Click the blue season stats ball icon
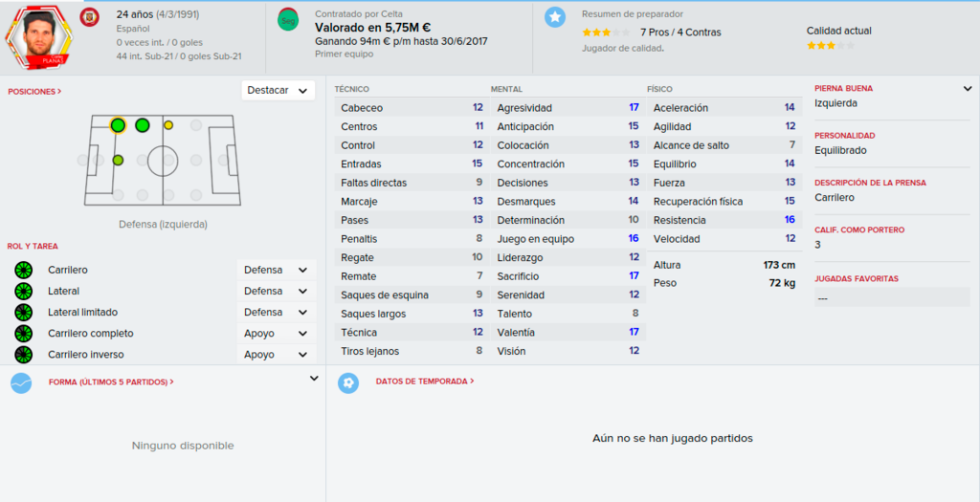 348,382
